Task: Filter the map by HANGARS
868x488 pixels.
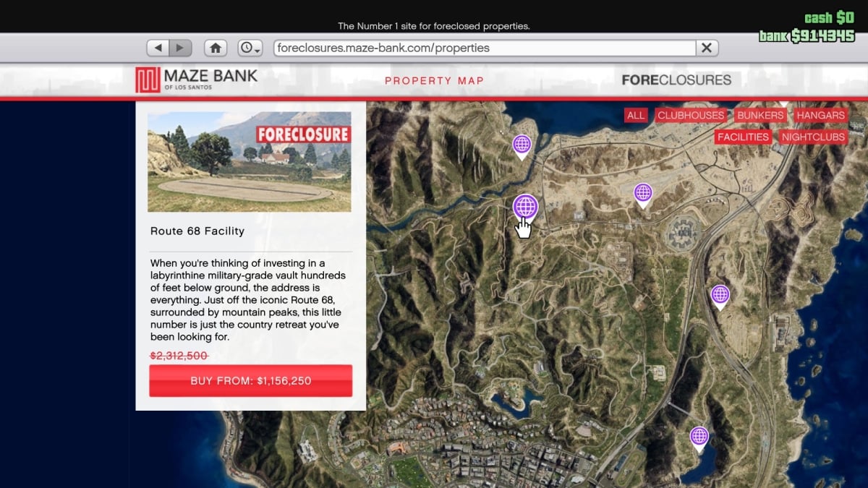Action: point(820,116)
